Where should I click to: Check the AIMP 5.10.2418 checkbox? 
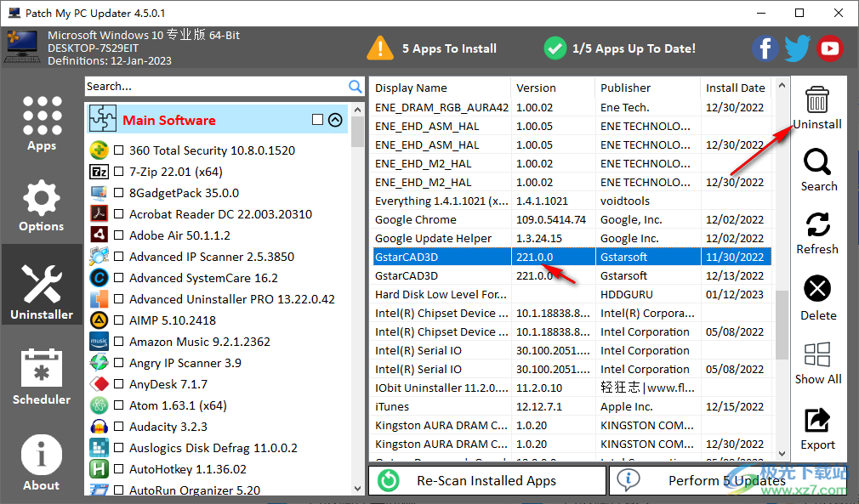click(x=118, y=320)
